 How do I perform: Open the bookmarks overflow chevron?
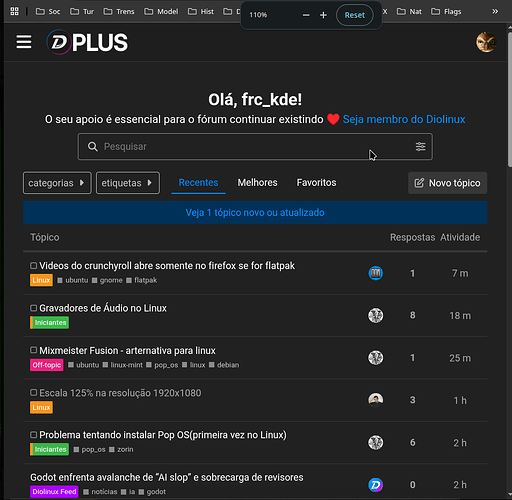point(495,12)
